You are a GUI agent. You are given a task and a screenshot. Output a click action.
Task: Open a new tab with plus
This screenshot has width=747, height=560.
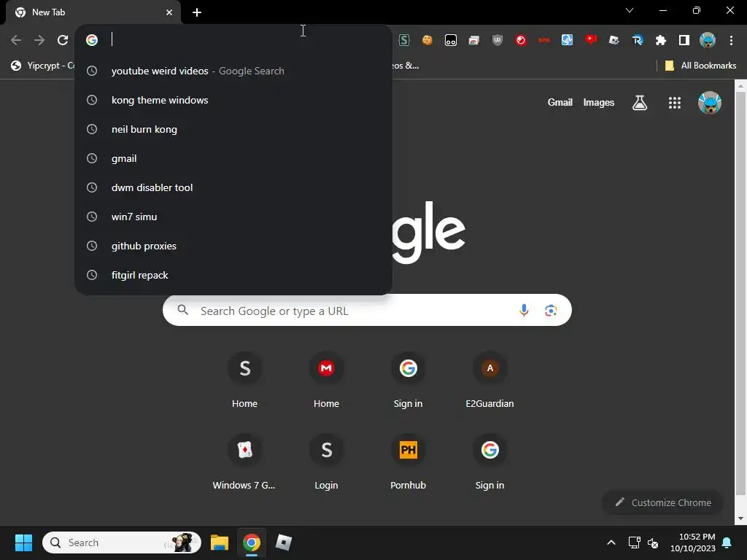197,12
